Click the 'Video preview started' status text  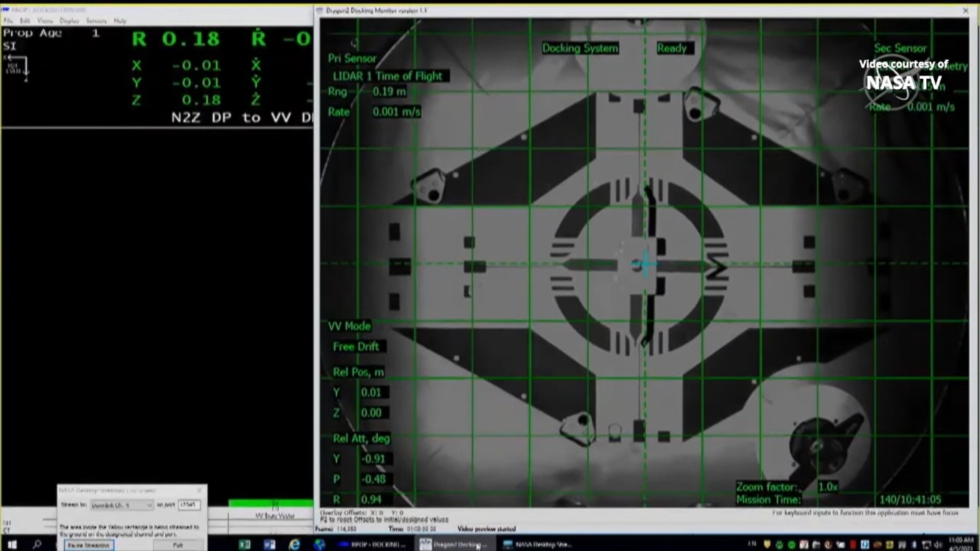[x=486, y=529]
